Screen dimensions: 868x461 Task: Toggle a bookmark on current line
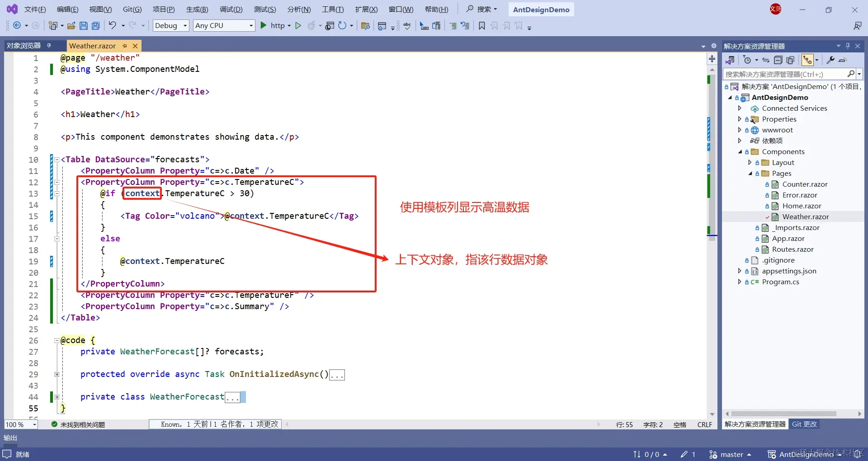click(482, 26)
